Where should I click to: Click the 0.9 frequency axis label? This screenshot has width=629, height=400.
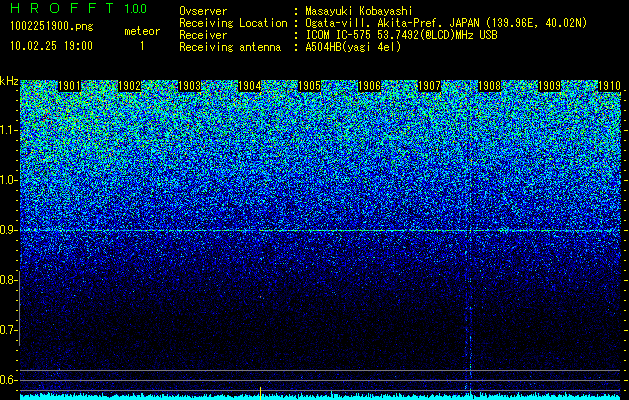[x=8, y=230]
